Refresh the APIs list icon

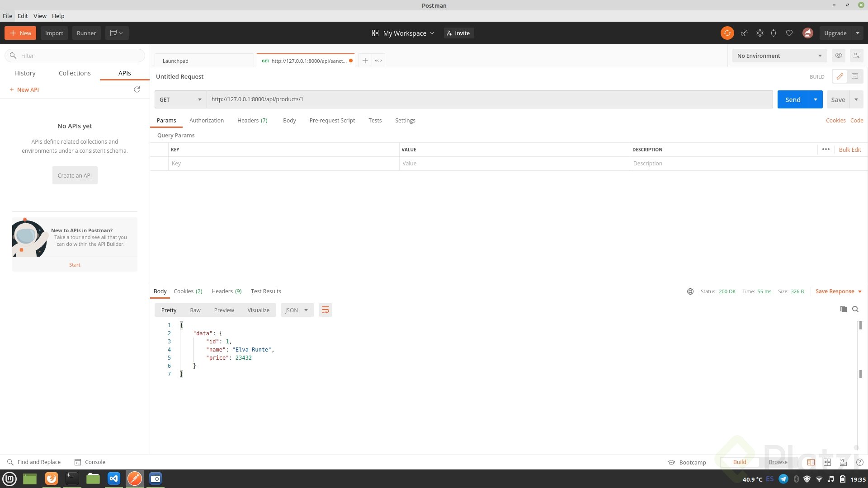pyautogui.click(x=137, y=89)
